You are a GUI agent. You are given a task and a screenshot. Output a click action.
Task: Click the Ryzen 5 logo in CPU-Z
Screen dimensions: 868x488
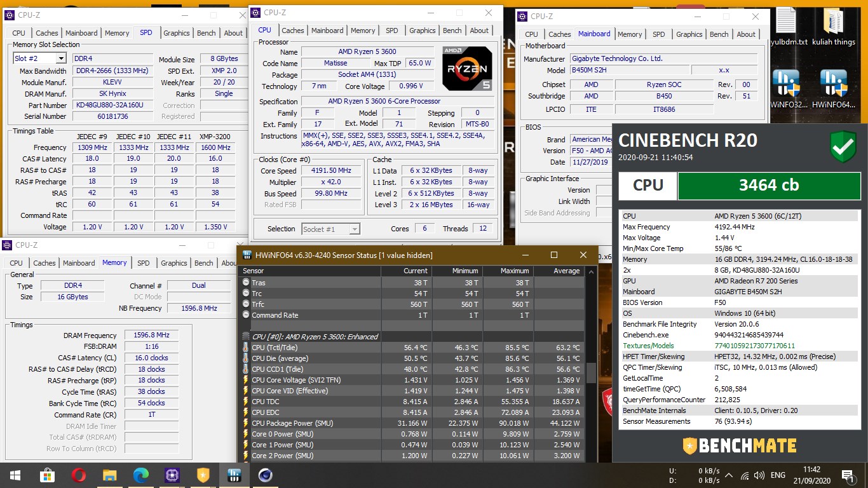pyautogui.click(x=467, y=68)
